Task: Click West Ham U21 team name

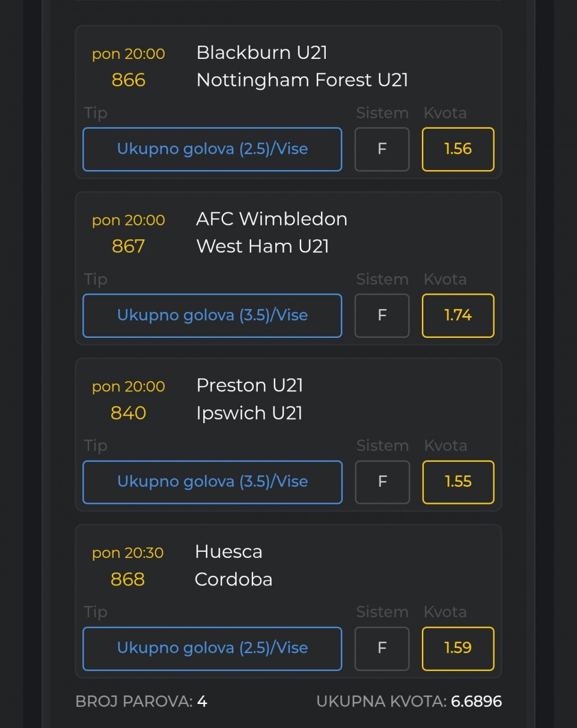Action: (263, 246)
